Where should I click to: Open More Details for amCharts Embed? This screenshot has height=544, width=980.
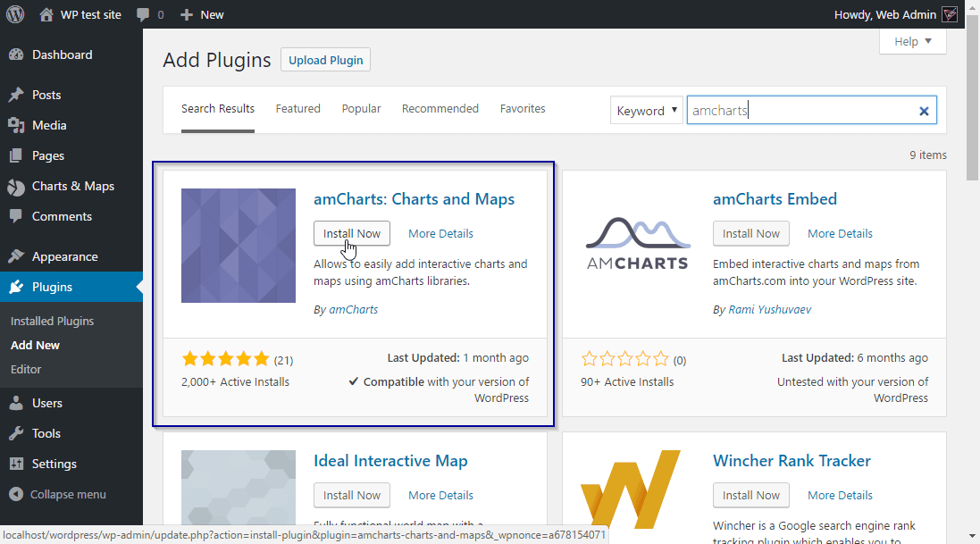click(840, 233)
